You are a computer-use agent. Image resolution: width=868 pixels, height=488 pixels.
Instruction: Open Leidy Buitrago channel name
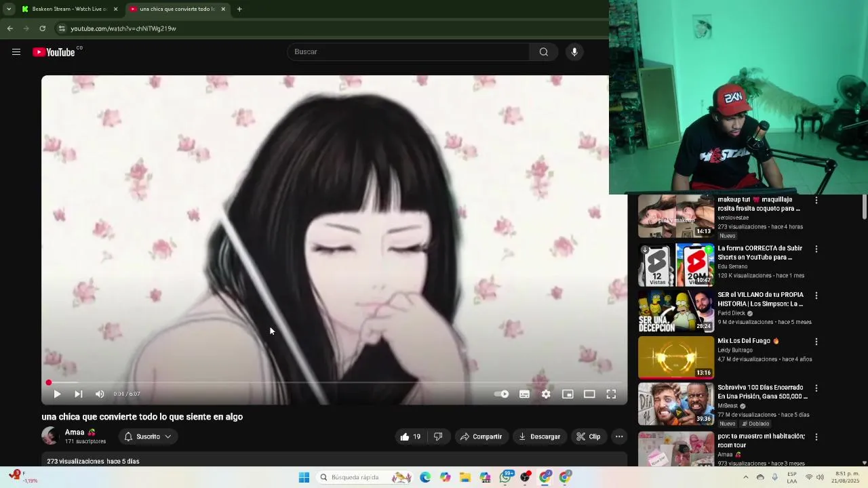pyautogui.click(x=735, y=350)
